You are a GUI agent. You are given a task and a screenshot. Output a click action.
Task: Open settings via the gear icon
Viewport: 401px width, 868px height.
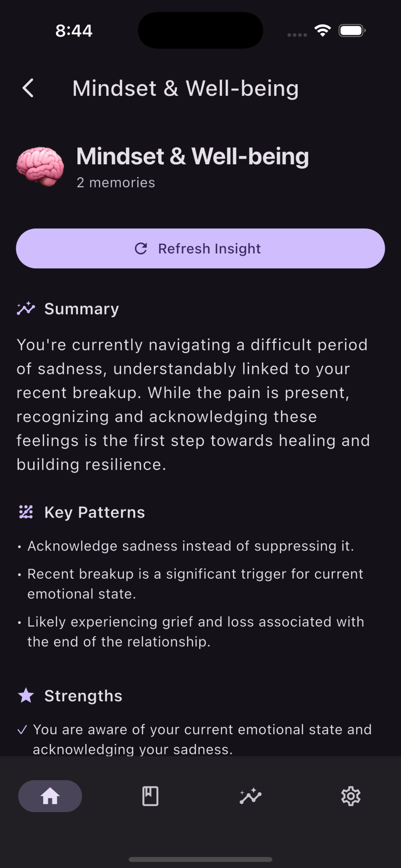(351, 796)
